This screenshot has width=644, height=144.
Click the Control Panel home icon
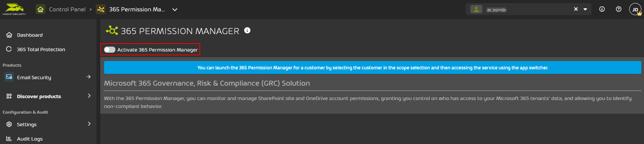pos(40,9)
